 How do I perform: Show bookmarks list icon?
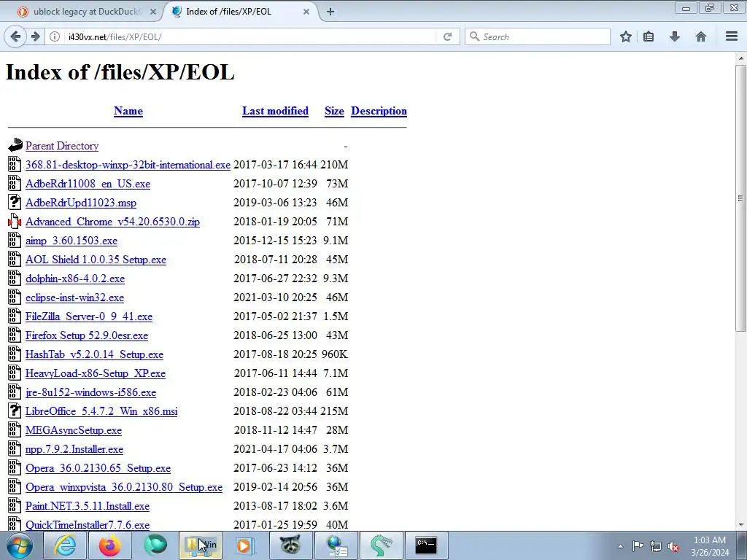coord(649,36)
